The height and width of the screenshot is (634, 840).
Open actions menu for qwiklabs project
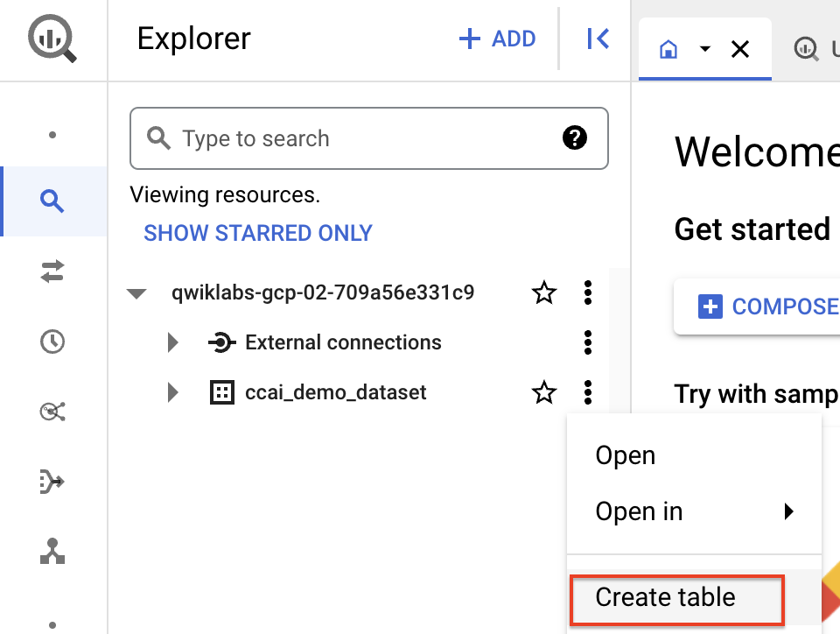click(588, 292)
